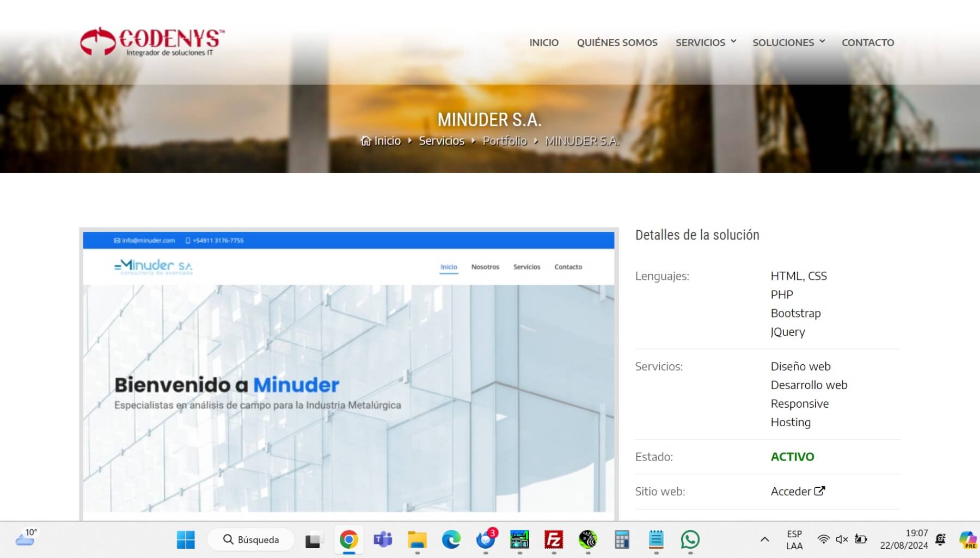This screenshot has height=558, width=980.
Task: Select the 'Desarrollo web' service entry
Action: pos(809,385)
